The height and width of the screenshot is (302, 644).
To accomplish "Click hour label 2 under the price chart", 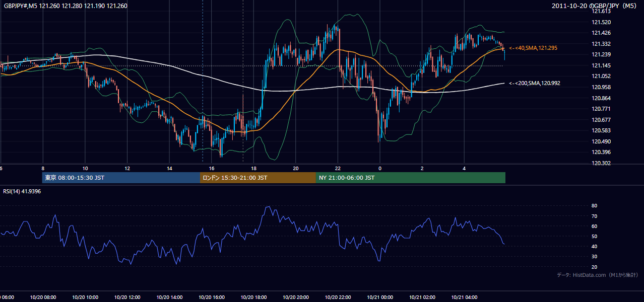I will click(x=422, y=169).
